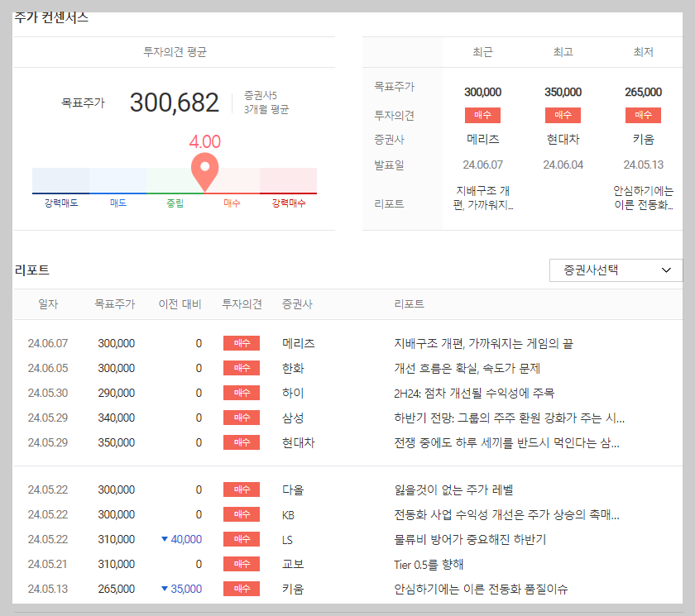Click the 최저 target price 265,000
The width and height of the screenshot is (695, 616).
643,92
